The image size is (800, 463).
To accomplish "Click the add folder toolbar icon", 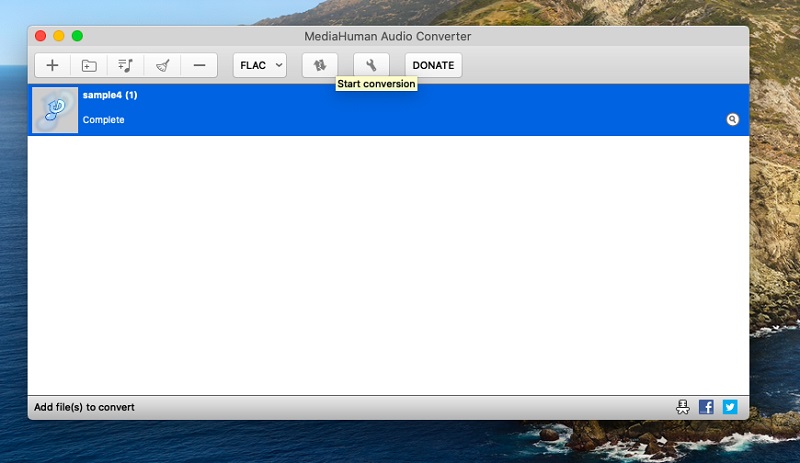I will coord(89,65).
